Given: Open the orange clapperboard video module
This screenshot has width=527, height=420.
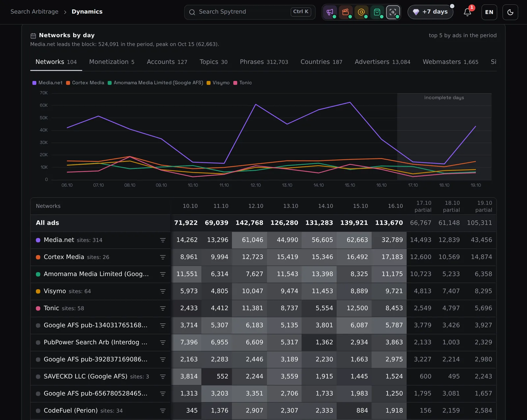Looking at the screenshot, I should point(346,12).
